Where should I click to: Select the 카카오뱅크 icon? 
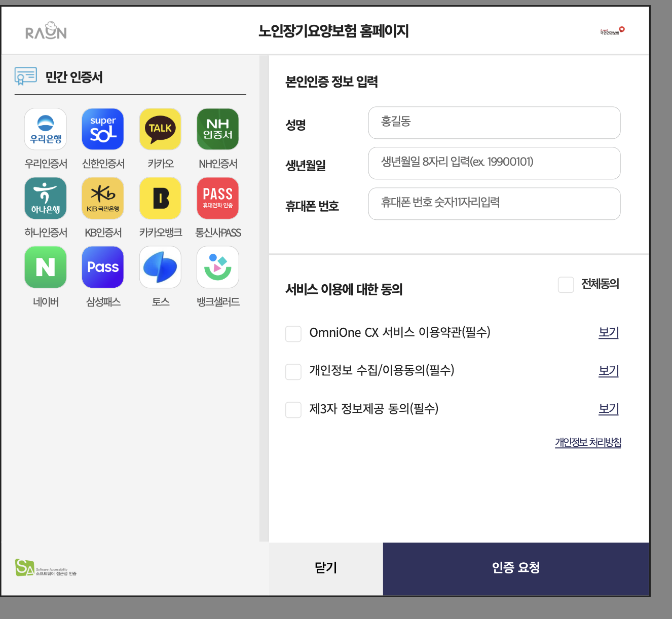click(160, 198)
